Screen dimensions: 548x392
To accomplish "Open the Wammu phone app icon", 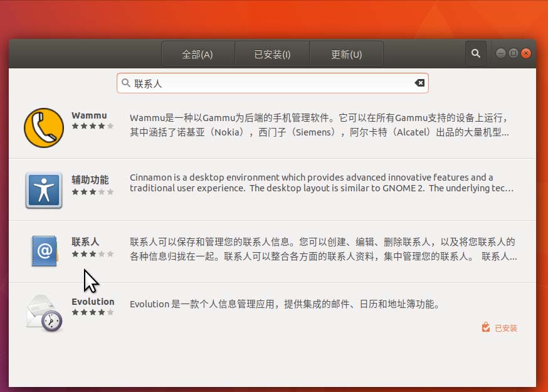I will coord(44,128).
